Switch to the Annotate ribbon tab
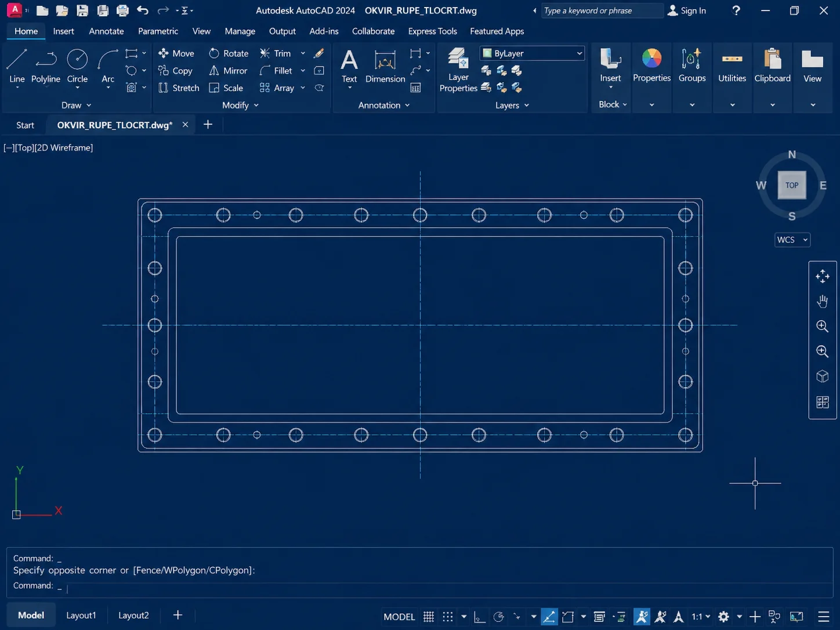Image resolution: width=840 pixels, height=630 pixels. [x=106, y=31]
